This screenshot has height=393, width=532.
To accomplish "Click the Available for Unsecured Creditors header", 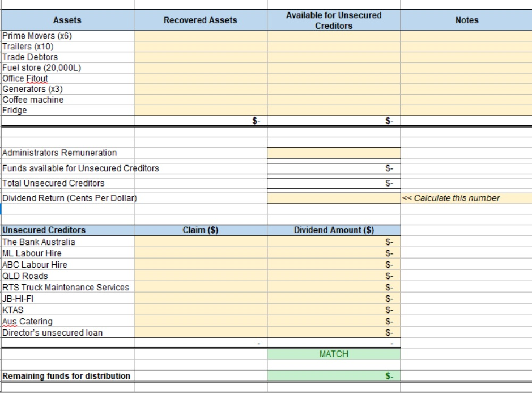I will pos(334,20).
